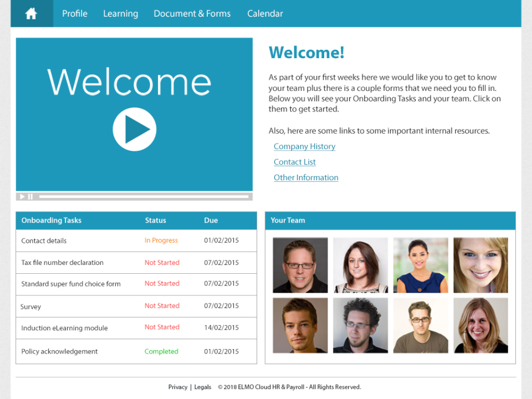
Task: Open the Survey onboarding task
Action: (30, 306)
